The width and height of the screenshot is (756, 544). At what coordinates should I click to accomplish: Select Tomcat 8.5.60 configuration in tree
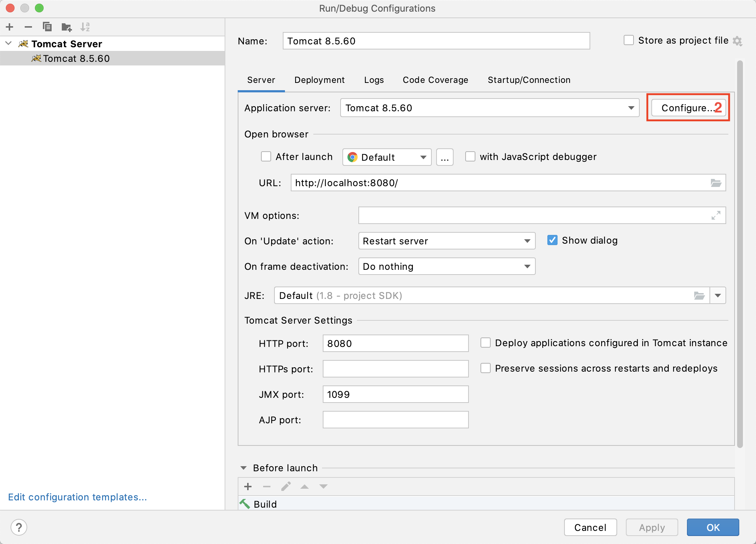(112, 58)
